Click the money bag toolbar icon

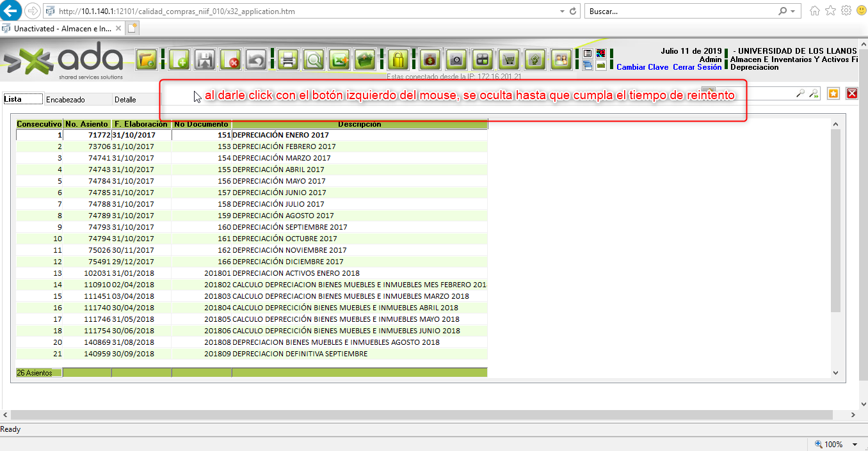(430, 59)
